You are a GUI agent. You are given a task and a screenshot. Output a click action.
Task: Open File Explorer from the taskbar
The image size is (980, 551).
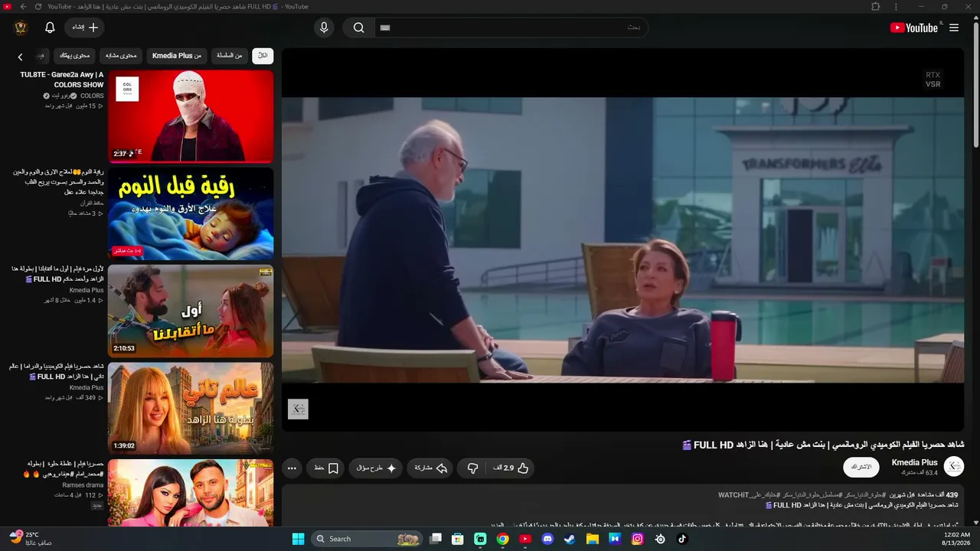coord(593,539)
